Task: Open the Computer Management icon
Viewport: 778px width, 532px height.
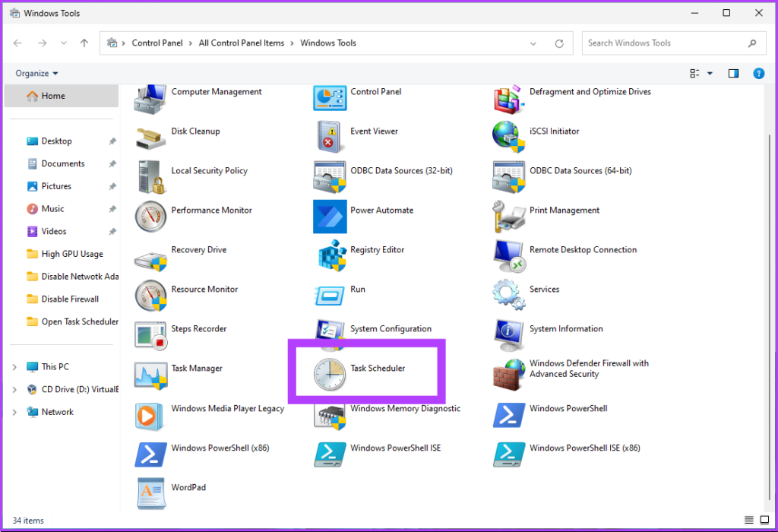Action: click(150, 99)
